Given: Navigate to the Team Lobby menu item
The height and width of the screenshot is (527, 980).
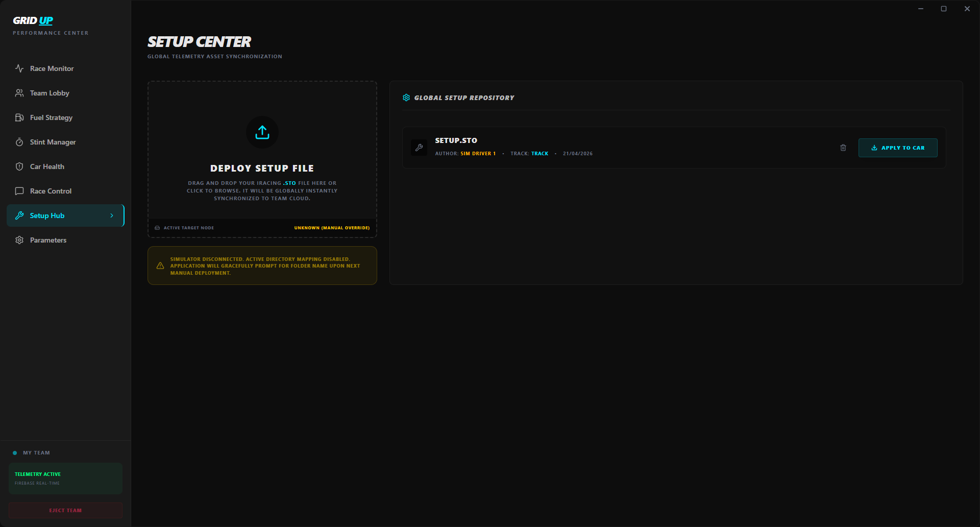Looking at the screenshot, I should click(x=49, y=92).
